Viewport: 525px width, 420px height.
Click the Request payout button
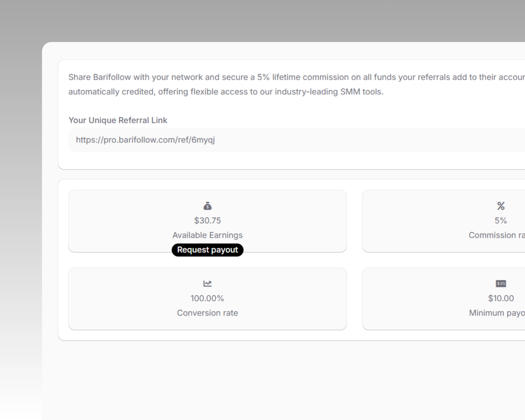point(207,250)
